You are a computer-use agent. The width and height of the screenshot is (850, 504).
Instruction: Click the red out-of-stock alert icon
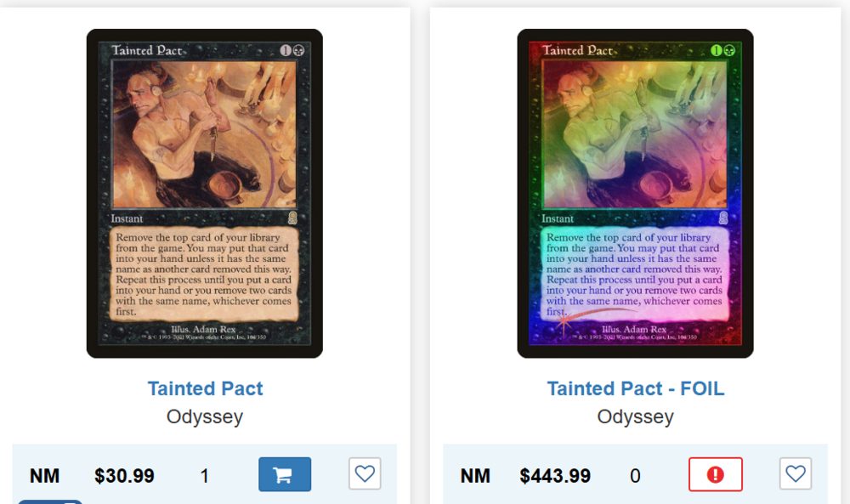click(715, 475)
